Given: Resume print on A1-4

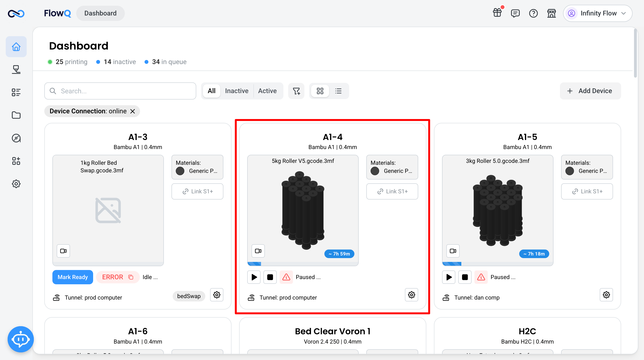Looking at the screenshot, I should [254, 277].
